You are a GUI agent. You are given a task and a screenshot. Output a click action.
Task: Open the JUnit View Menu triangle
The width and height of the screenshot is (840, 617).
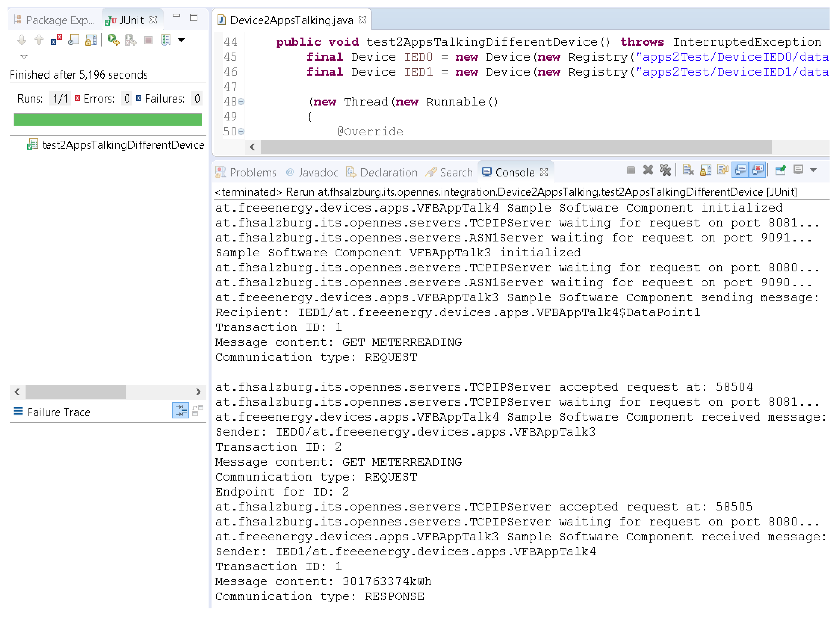24,56
